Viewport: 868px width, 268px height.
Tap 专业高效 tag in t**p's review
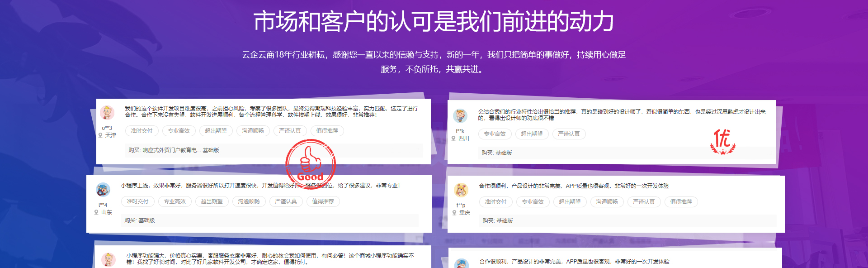tap(533, 202)
